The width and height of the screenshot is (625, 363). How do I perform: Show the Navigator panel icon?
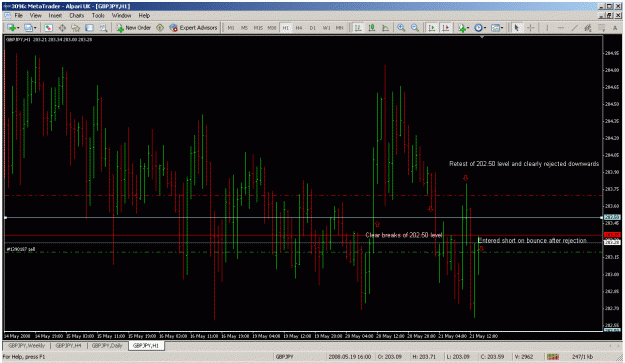(x=76, y=27)
